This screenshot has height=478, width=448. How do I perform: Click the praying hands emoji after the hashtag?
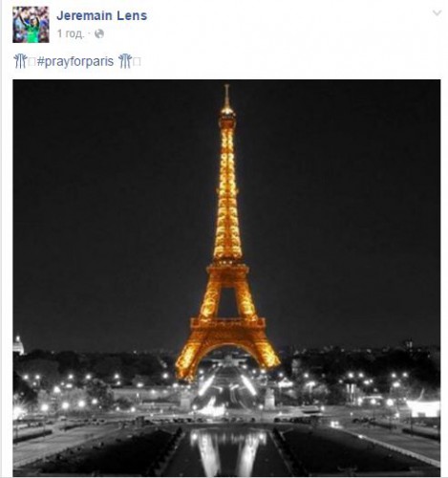tap(125, 61)
